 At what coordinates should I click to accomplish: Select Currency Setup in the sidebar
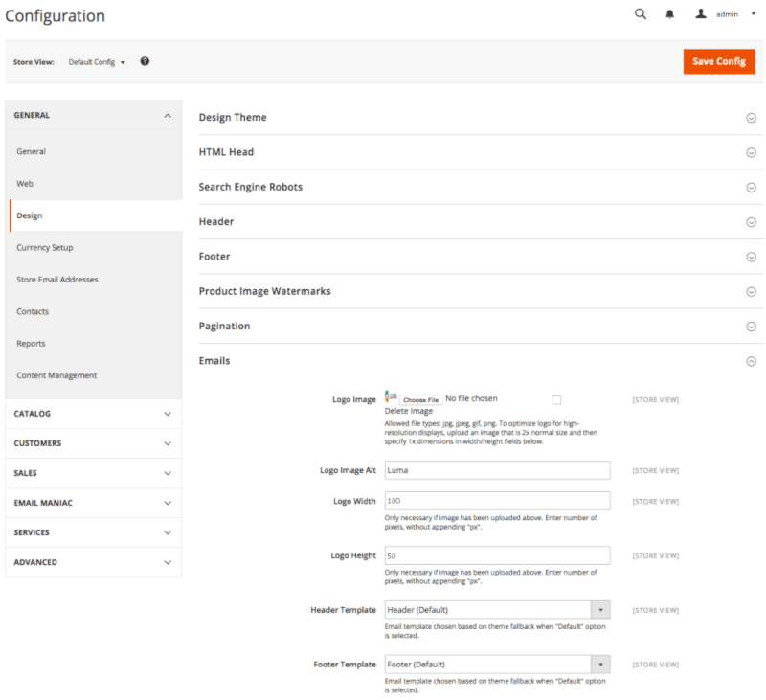click(x=47, y=247)
